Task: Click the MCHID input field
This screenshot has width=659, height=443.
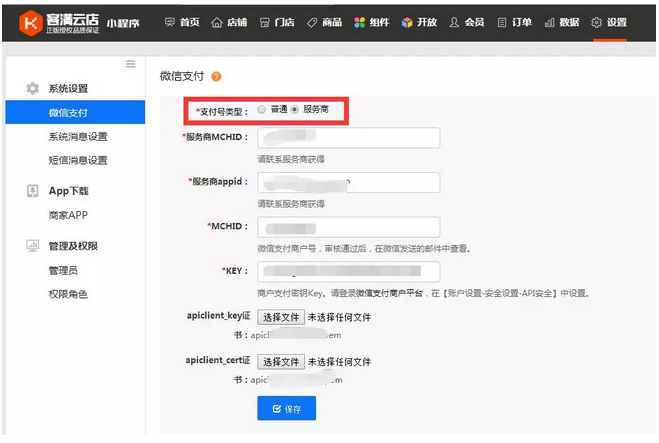Action: click(x=349, y=227)
